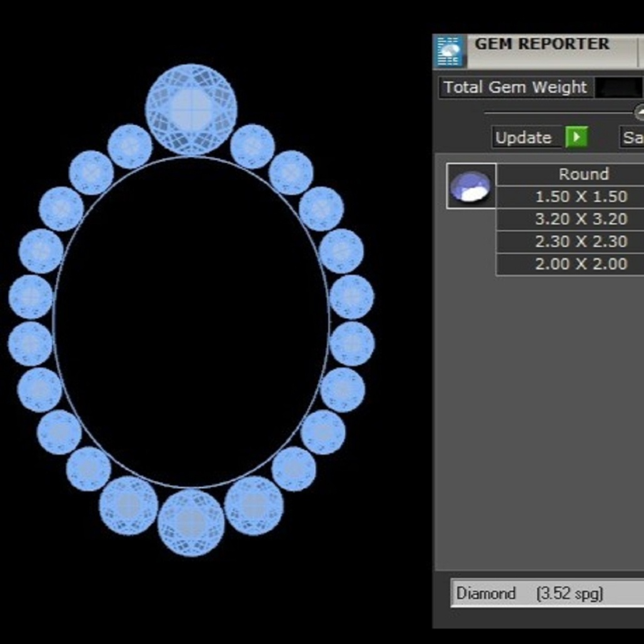
Task: Click the medium gem left of bottom center
Action: pyautogui.click(x=129, y=505)
